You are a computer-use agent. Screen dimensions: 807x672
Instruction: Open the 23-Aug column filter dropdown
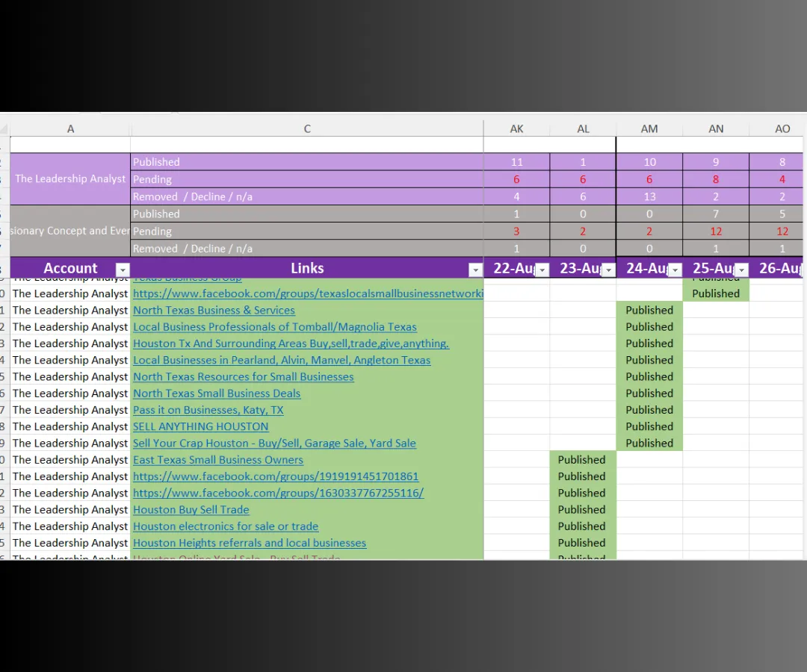(609, 270)
